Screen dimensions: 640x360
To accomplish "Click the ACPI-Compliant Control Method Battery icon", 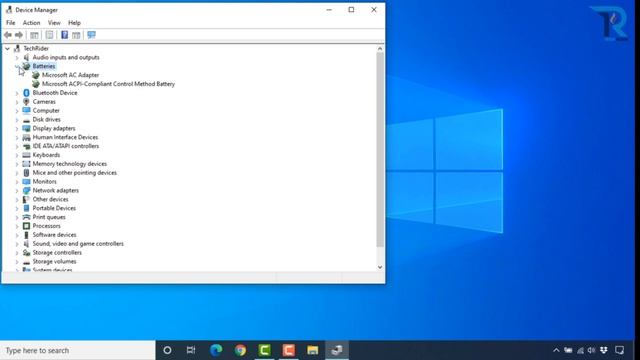I will [36, 84].
